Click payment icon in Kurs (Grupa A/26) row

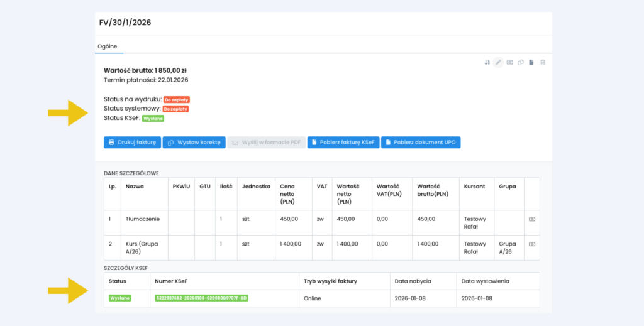pos(531,244)
